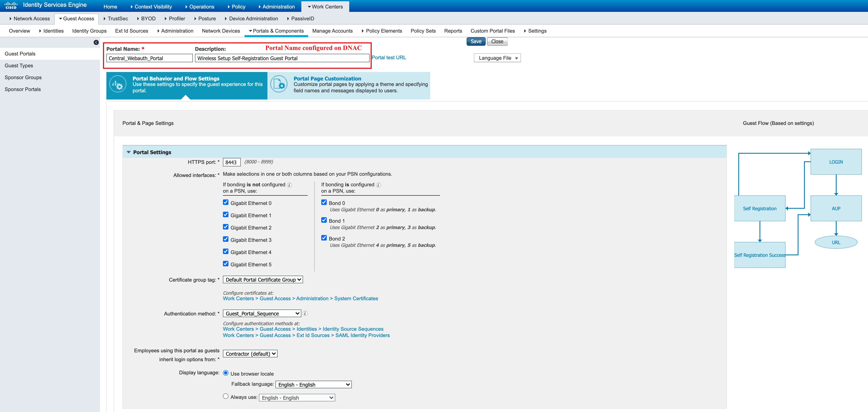Viewport: 868px width, 412px height.
Task: Click the Save button
Action: pos(476,41)
